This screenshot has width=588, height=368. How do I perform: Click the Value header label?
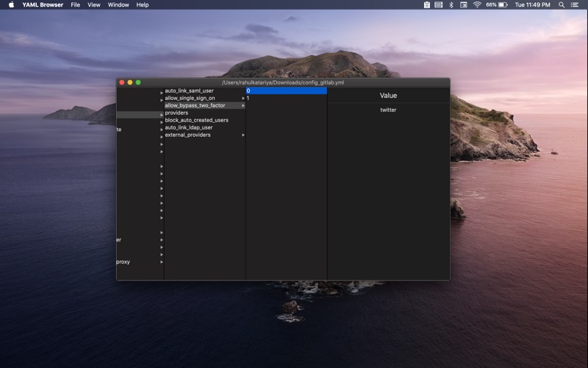[388, 96]
